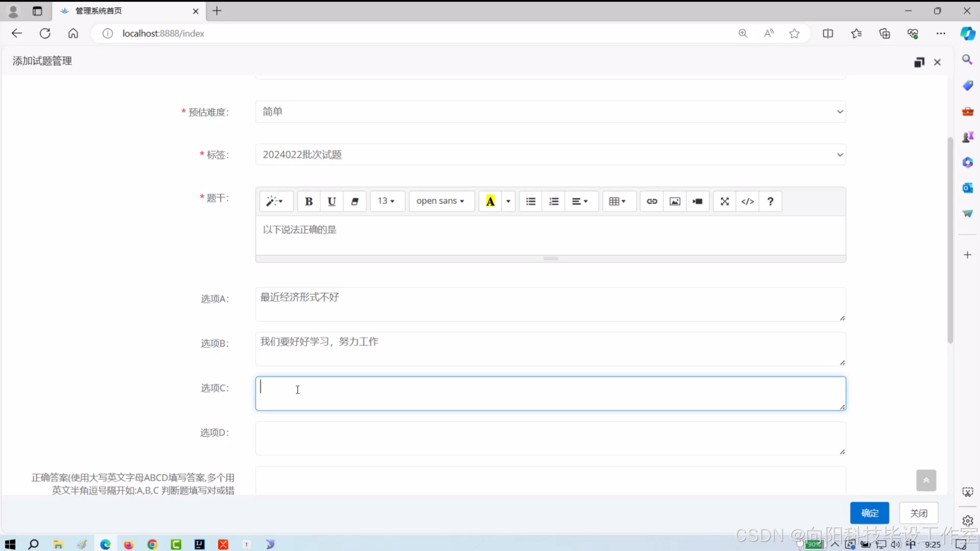This screenshot has width=980, height=551.
Task: Open the editor help dialog
Action: pyautogui.click(x=770, y=201)
